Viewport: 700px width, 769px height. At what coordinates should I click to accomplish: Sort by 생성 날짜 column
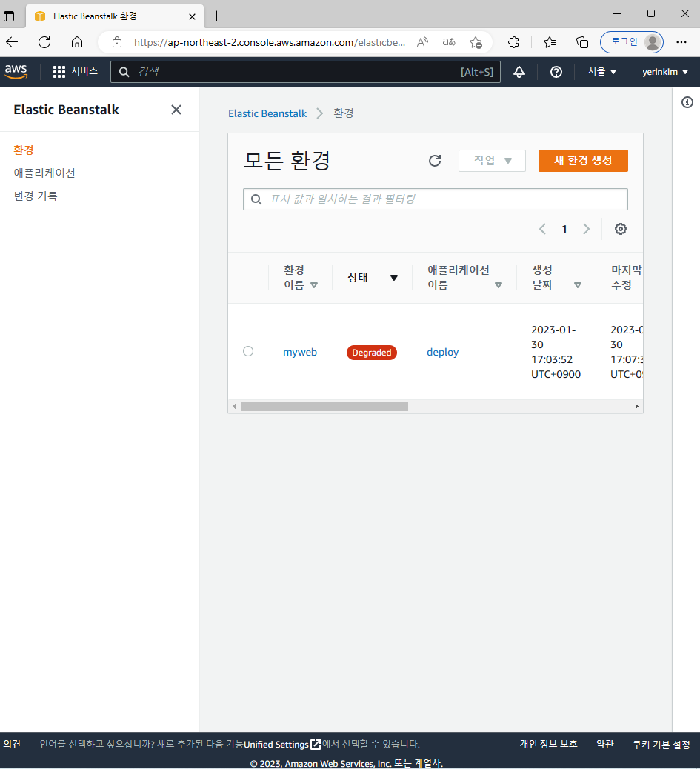coord(557,278)
